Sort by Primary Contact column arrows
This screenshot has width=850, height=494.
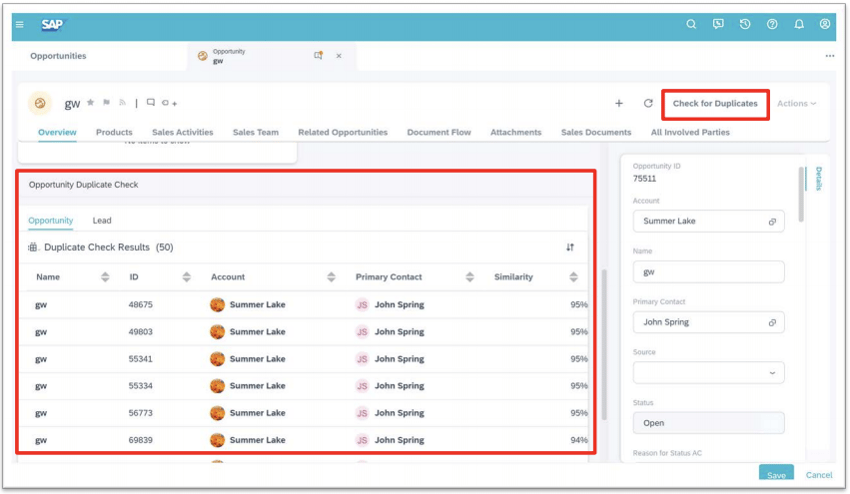[x=470, y=277]
